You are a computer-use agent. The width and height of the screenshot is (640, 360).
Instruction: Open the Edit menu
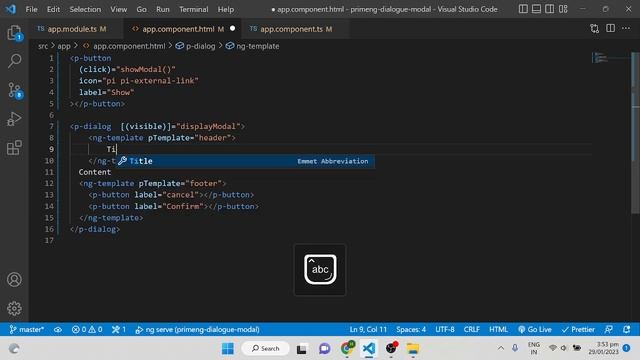[53, 9]
